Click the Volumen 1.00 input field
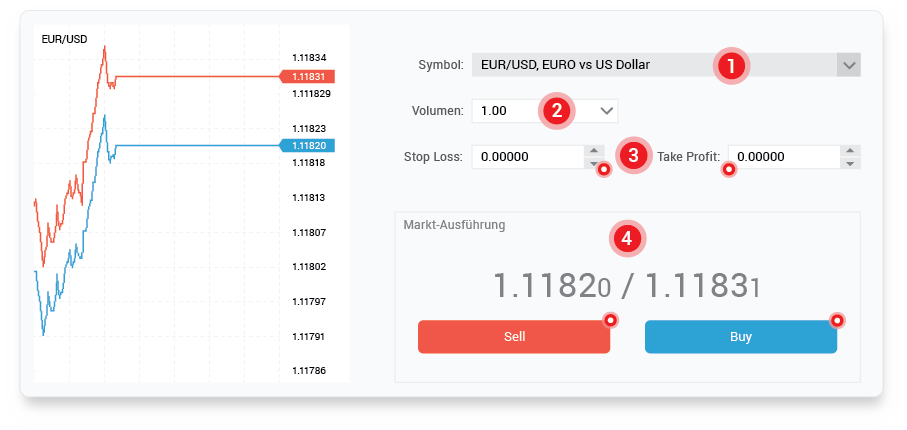This screenshot has height=430, width=907. pos(545,111)
